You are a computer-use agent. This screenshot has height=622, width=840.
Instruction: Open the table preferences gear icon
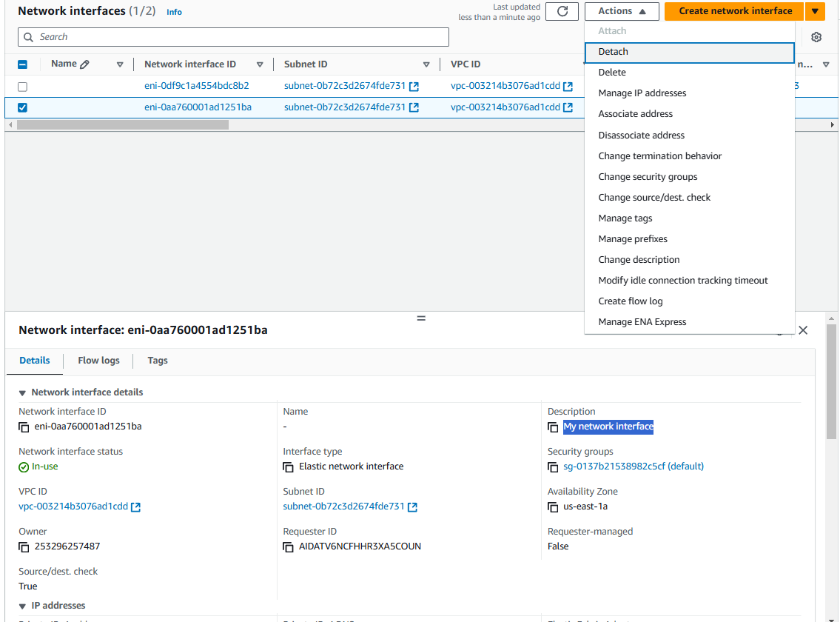click(x=816, y=36)
